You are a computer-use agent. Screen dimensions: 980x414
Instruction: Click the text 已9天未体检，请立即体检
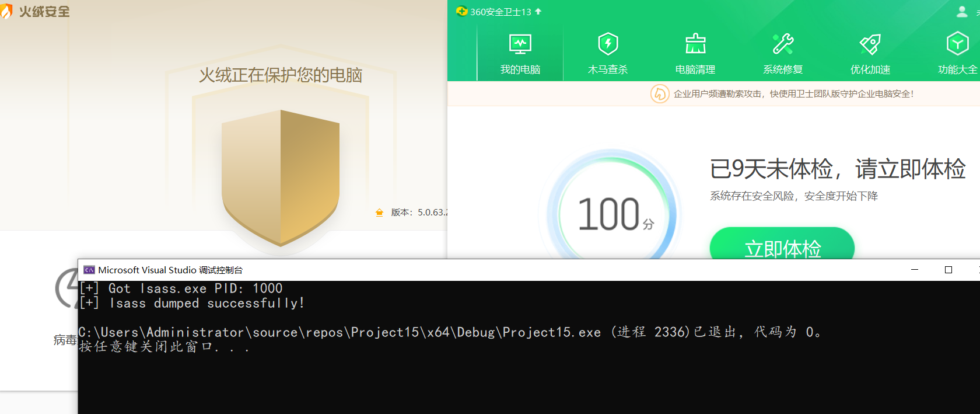pos(838,169)
